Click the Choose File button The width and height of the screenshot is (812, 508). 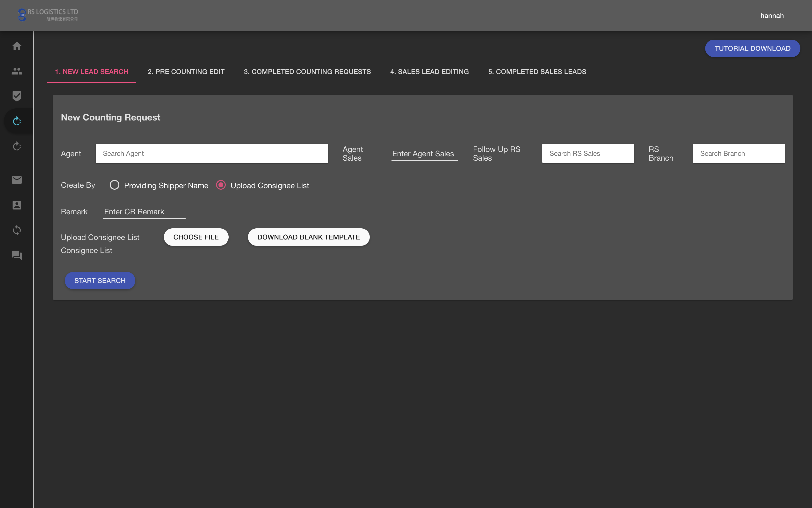[x=196, y=237]
